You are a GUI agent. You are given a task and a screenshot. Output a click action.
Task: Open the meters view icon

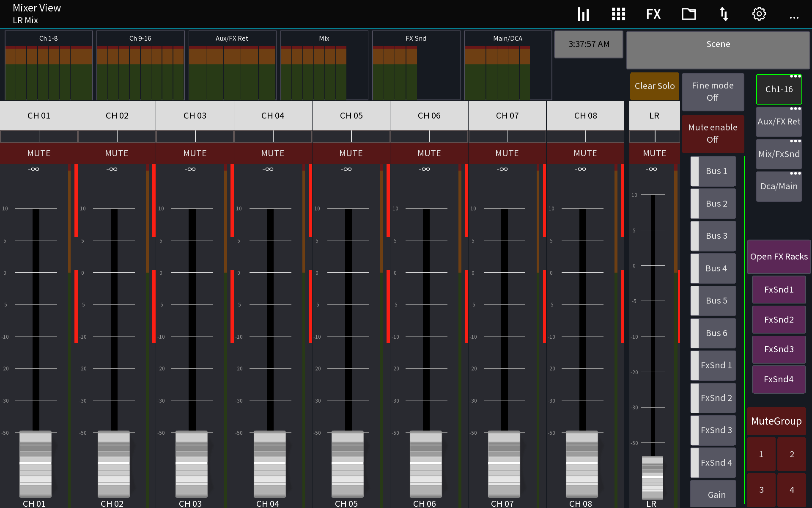pos(583,14)
